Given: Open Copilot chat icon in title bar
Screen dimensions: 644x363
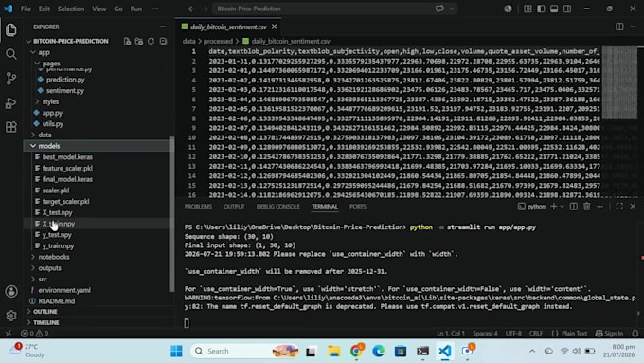Looking at the screenshot, I should (x=439, y=9).
